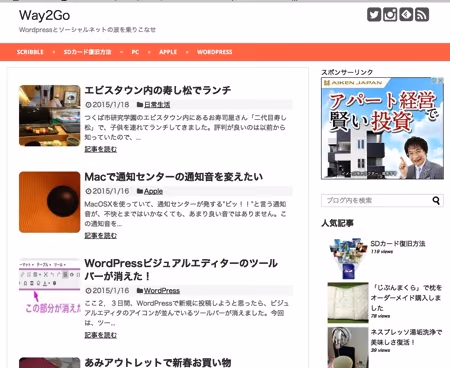Viewport: 450px width, 368px height.
Task: Click the SDカード復旧方法 popular post thumbnail
Action: [x=348, y=259]
